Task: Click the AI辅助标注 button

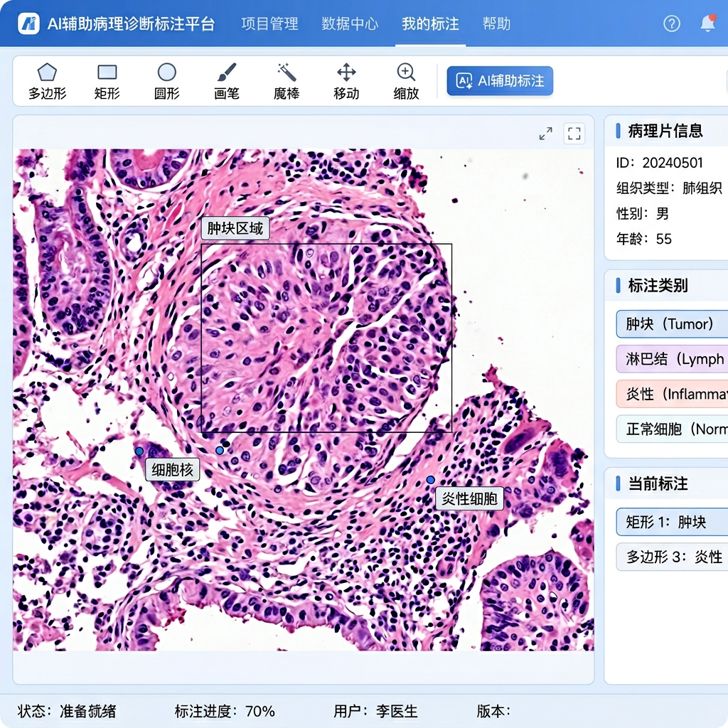Action: 500,80
